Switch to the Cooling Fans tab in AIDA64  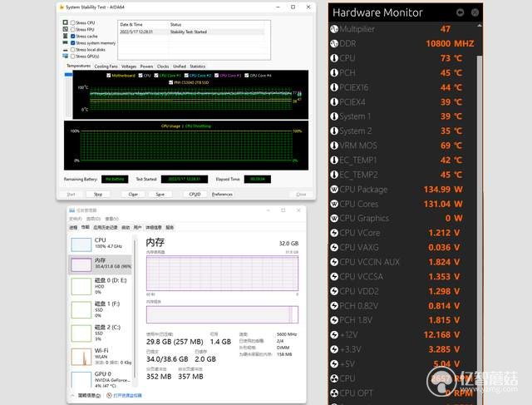(x=106, y=67)
